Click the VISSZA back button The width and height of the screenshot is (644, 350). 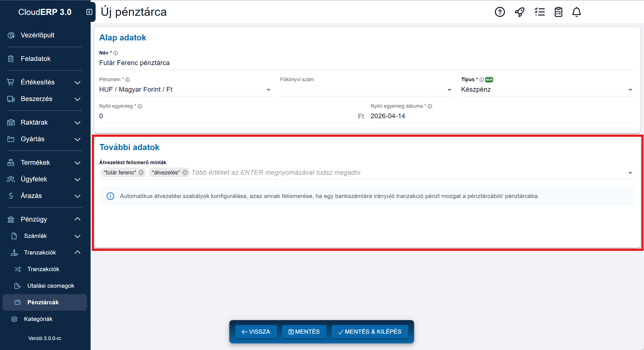(256, 332)
